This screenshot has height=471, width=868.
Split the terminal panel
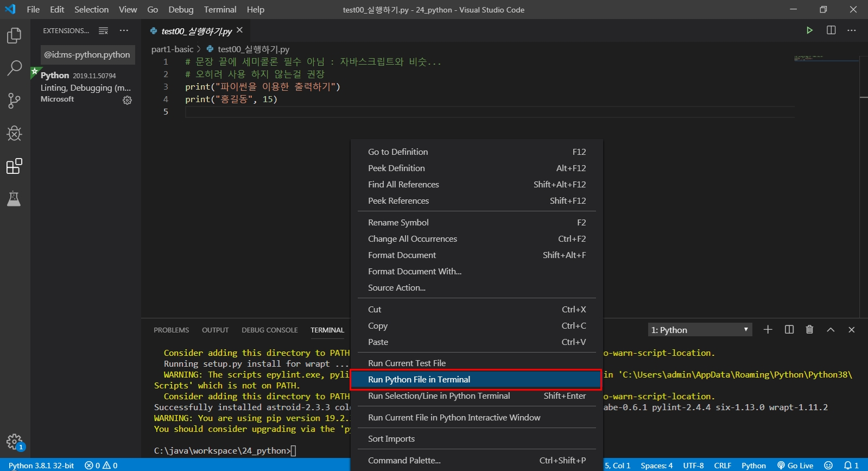pyautogui.click(x=789, y=330)
